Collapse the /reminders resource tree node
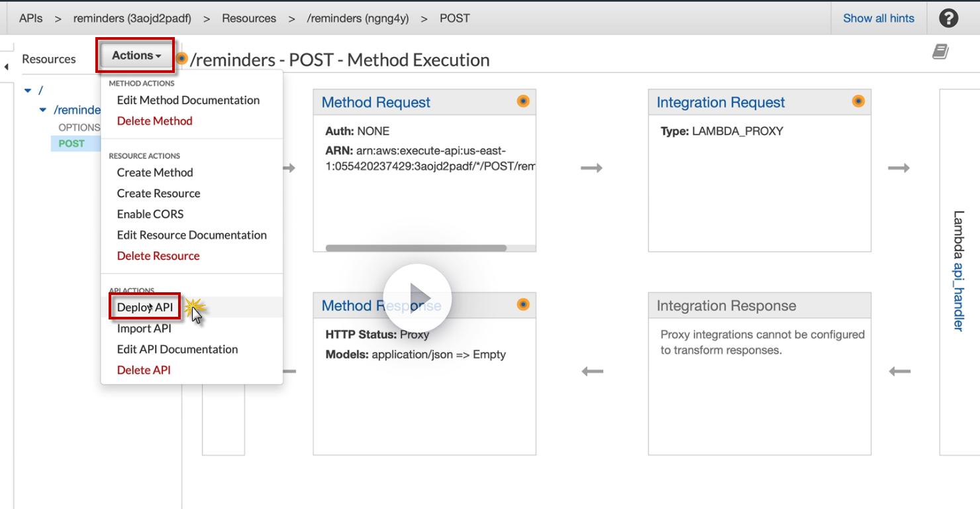This screenshot has width=980, height=509. tap(43, 110)
